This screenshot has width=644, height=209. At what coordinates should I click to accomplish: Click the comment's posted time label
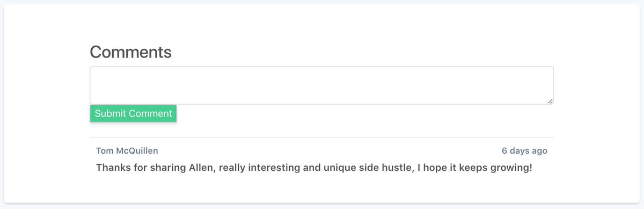524,151
